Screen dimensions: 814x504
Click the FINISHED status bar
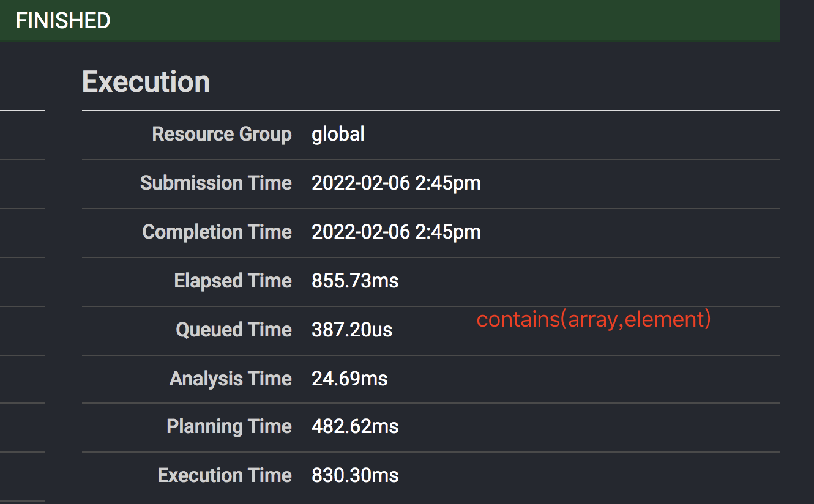(x=389, y=21)
